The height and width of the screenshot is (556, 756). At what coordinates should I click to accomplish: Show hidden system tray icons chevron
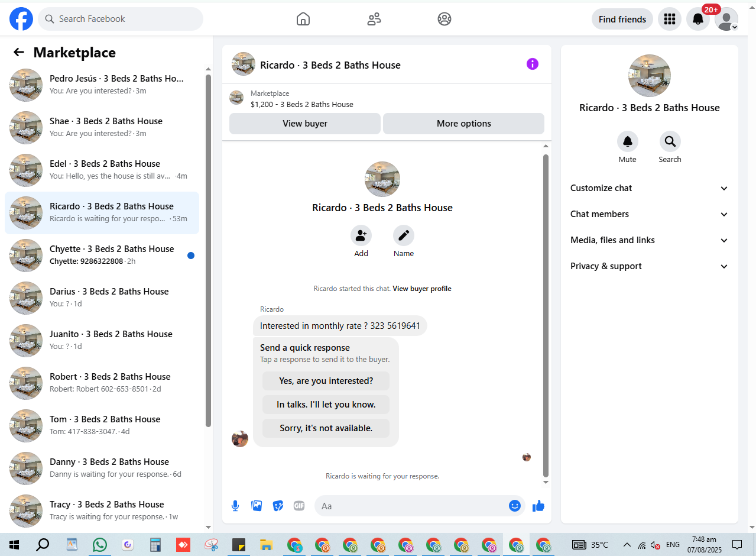[x=627, y=545]
